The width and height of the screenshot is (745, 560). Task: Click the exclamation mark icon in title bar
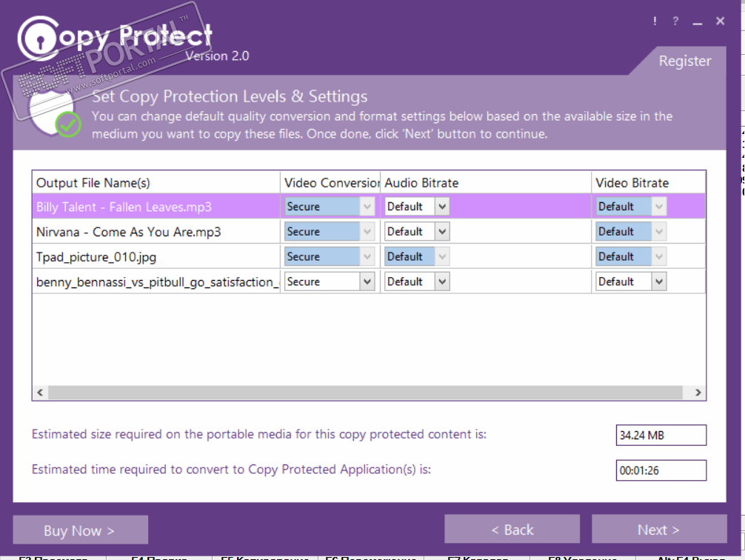tap(655, 21)
